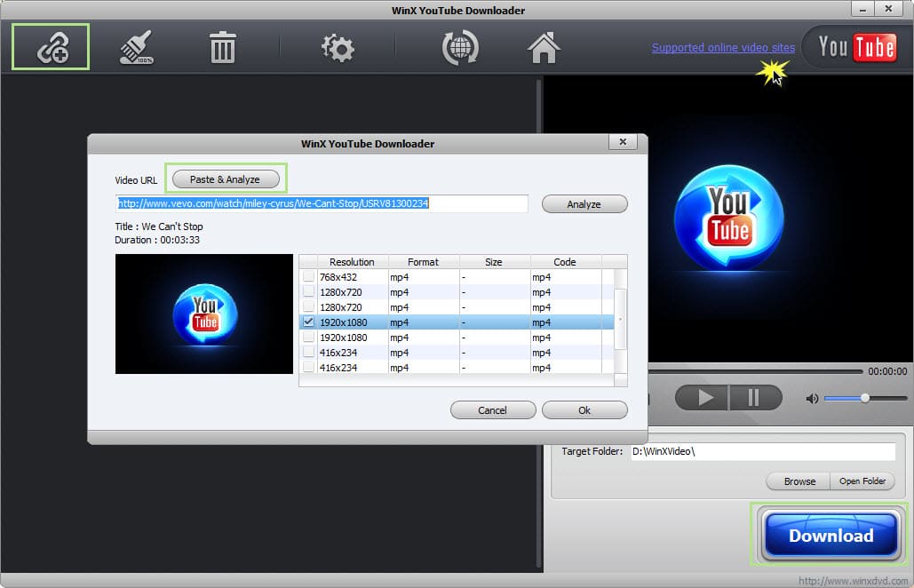Click the 00:00:00 playback time label

click(887, 371)
